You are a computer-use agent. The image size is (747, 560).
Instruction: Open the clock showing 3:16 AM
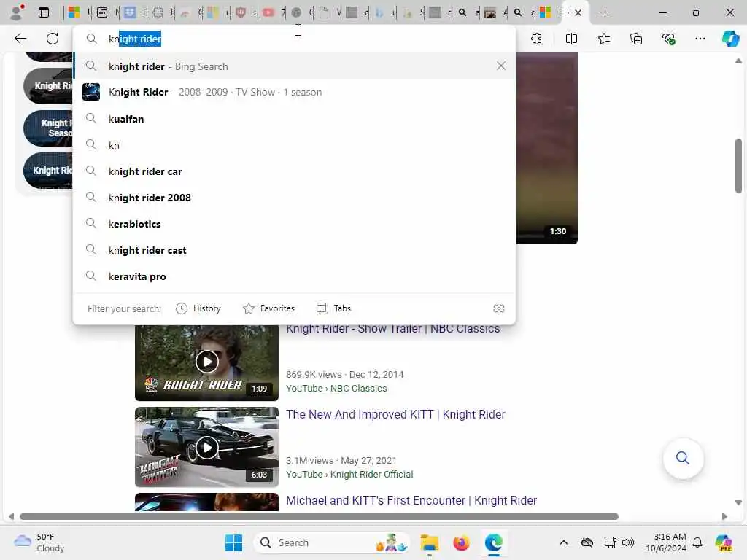666,542
